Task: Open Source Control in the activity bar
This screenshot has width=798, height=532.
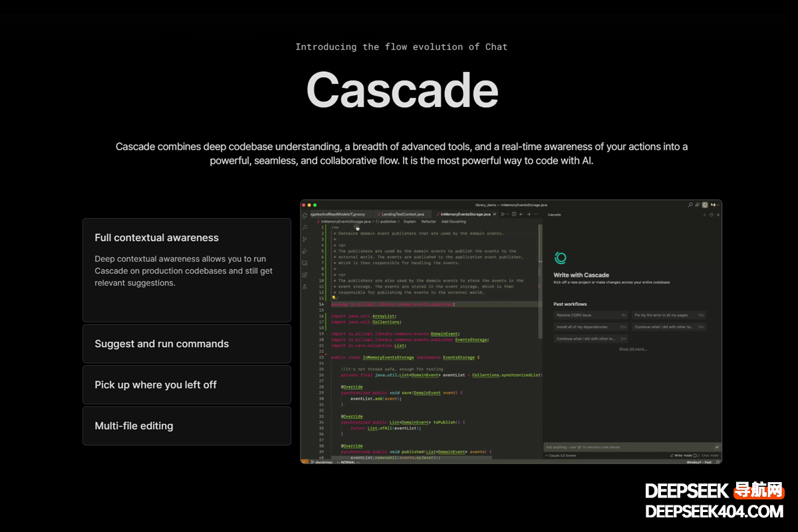Action: coord(305,239)
